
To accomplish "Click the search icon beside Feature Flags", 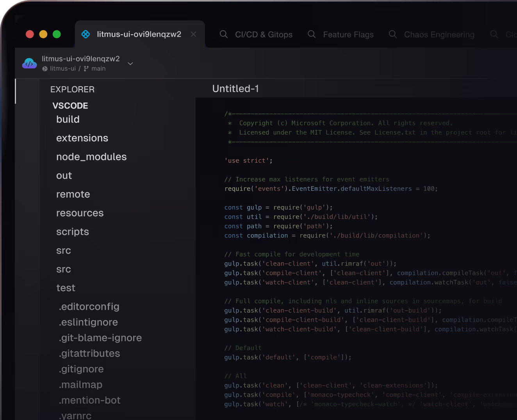I will click(312, 34).
